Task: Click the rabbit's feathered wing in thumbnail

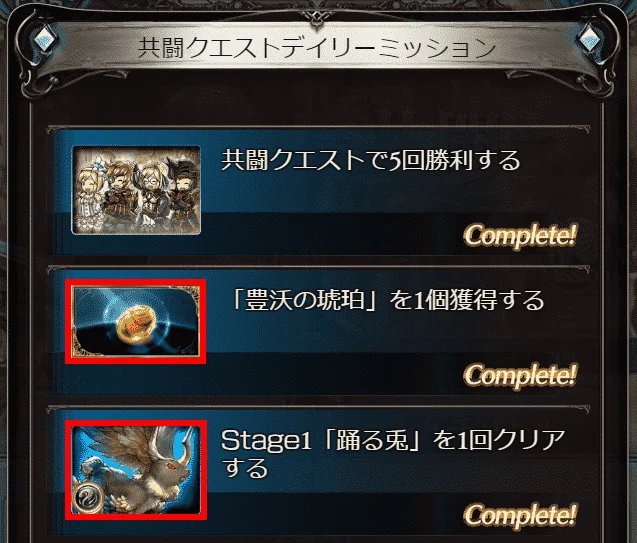Action: tap(132, 447)
